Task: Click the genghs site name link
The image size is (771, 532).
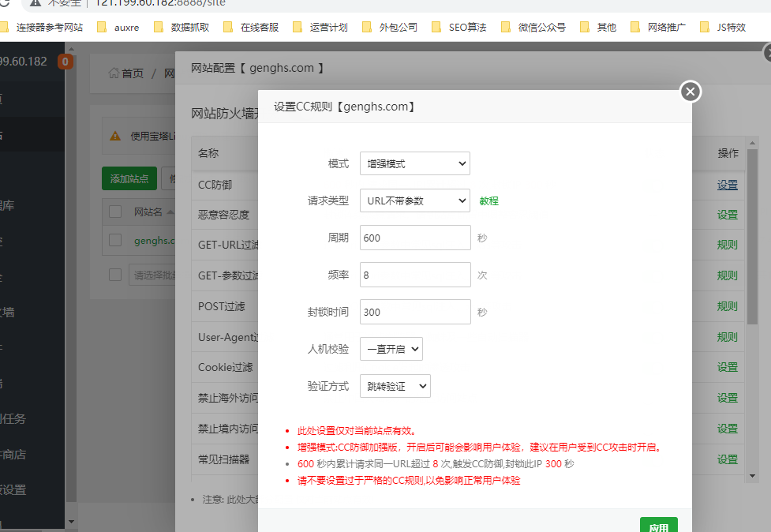Action: coord(155,241)
